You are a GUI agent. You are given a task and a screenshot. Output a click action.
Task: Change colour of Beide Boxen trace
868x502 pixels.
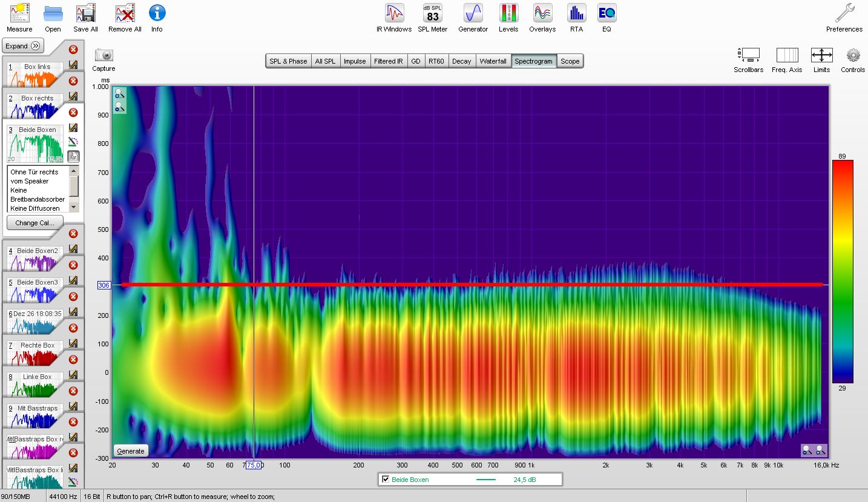pyautogui.click(x=73, y=142)
